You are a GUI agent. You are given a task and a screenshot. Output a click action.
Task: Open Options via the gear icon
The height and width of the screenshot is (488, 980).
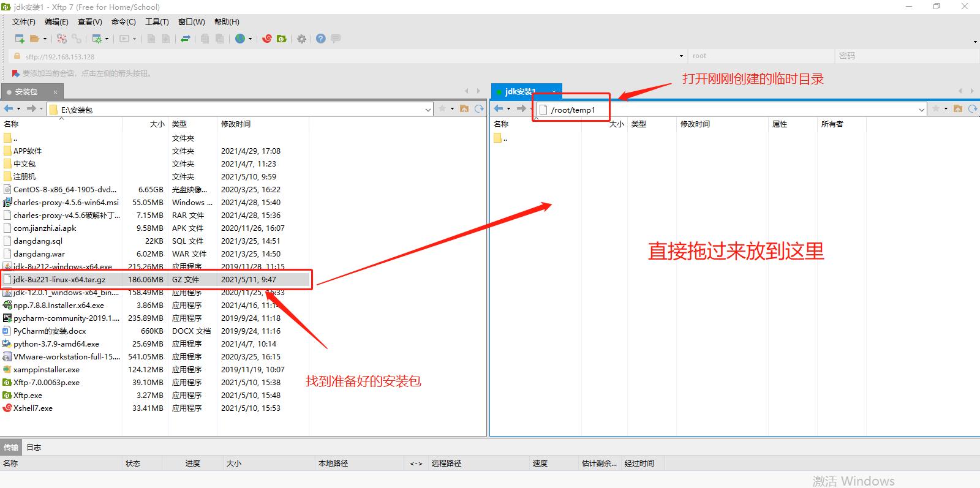pyautogui.click(x=301, y=39)
